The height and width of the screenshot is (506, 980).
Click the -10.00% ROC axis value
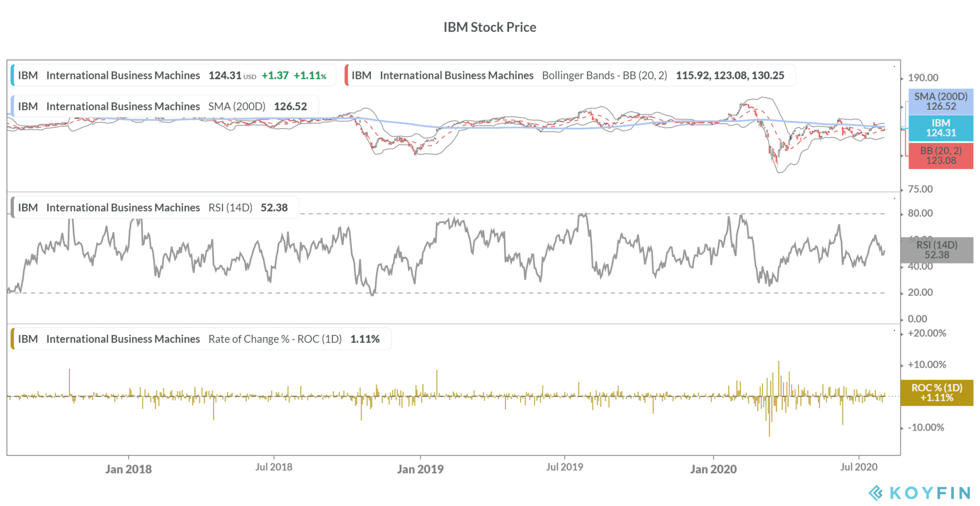pos(926,427)
